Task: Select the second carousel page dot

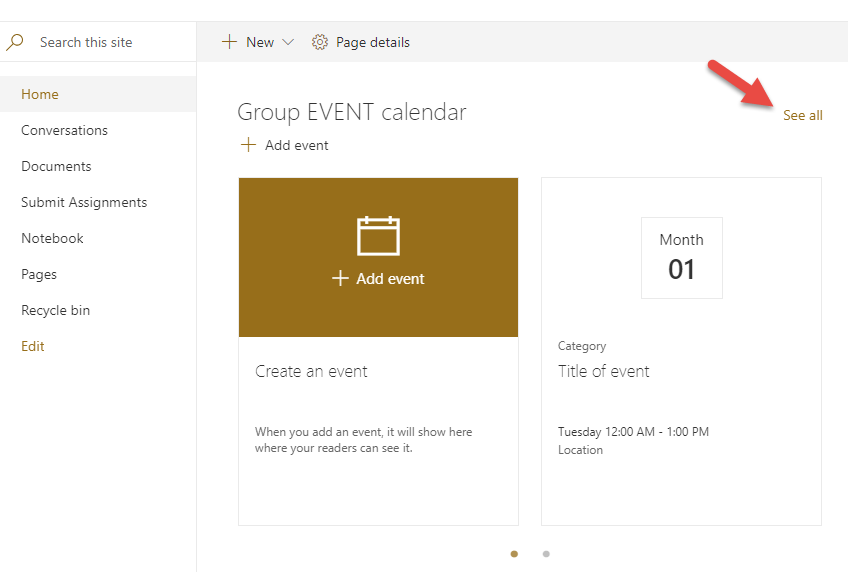Action: pos(546,554)
